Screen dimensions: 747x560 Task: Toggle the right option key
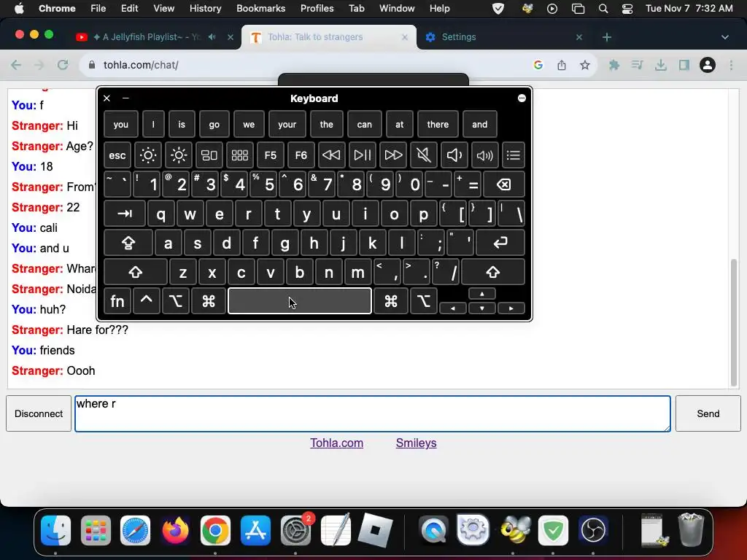(424, 301)
